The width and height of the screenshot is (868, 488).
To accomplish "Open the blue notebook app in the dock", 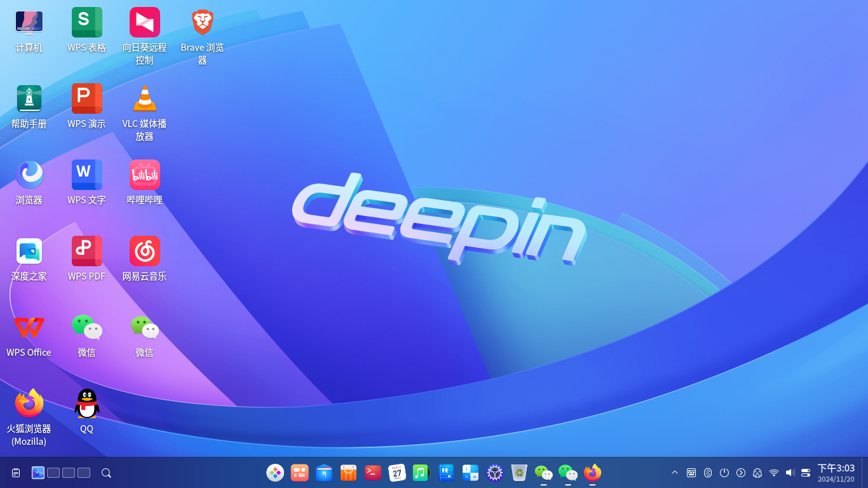I will tap(446, 473).
